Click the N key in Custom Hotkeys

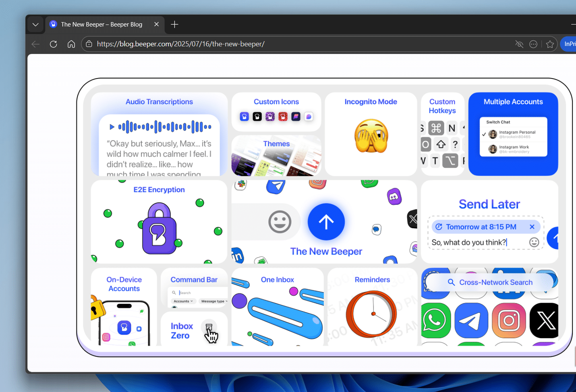click(x=452, y=128)
